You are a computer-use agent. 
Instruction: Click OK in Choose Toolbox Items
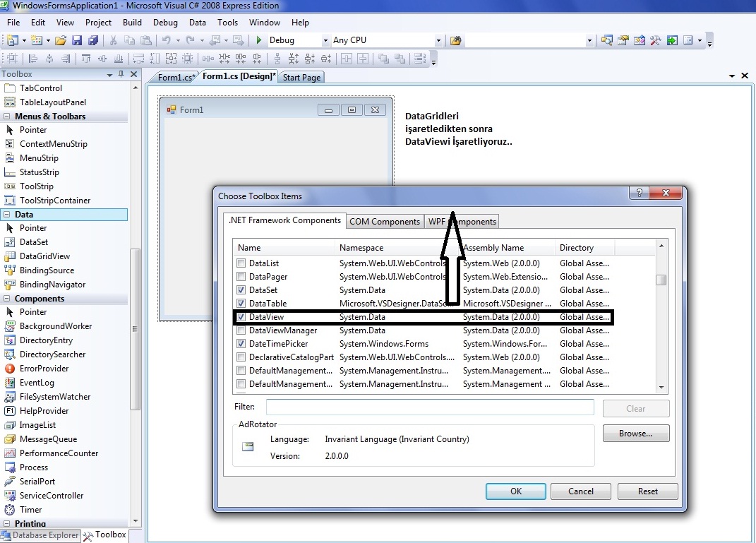515,491
